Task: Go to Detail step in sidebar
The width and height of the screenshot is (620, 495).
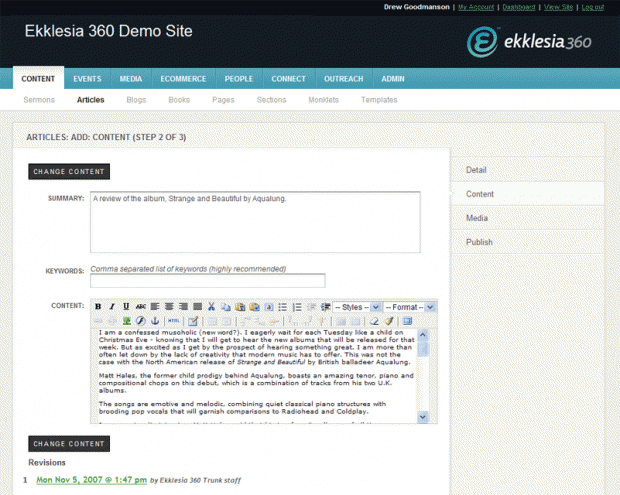Action: [x=528, y=170]
